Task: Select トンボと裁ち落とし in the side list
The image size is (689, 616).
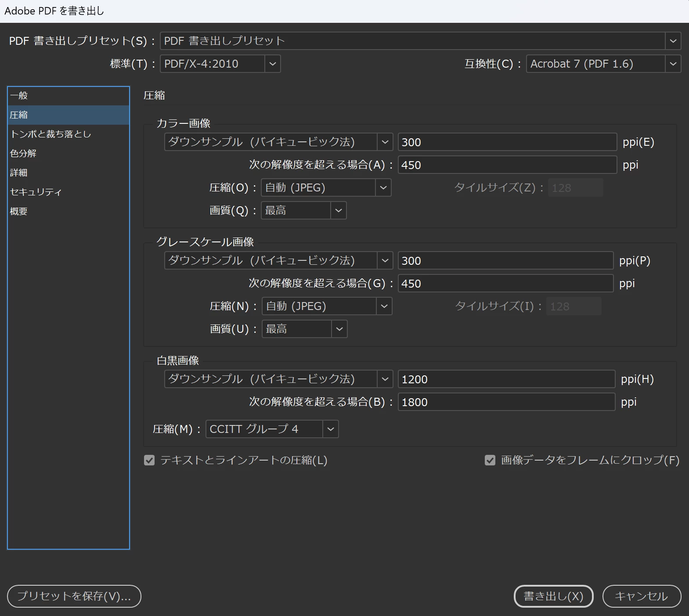Action: pyautogui.click(x=69, y=134)
